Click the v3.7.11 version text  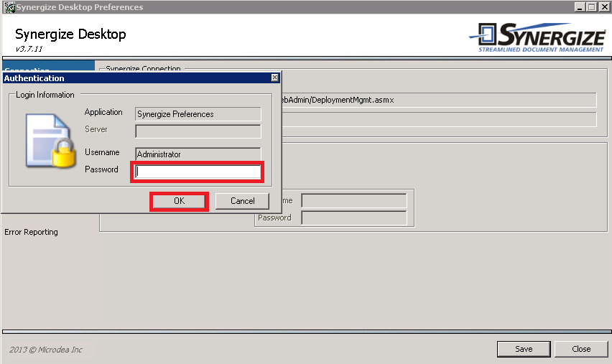tap(29, 49)
